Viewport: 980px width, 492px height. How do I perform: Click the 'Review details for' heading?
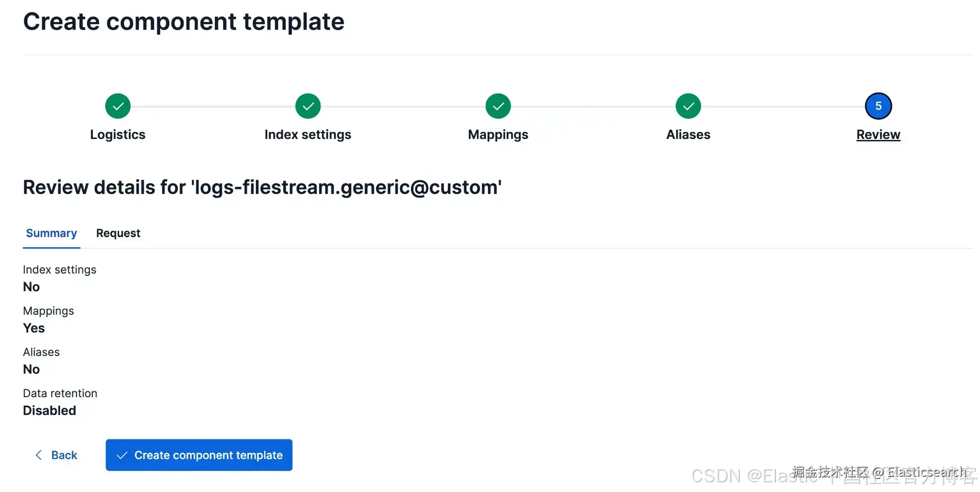pyautogui.click(x=262, y=188)
